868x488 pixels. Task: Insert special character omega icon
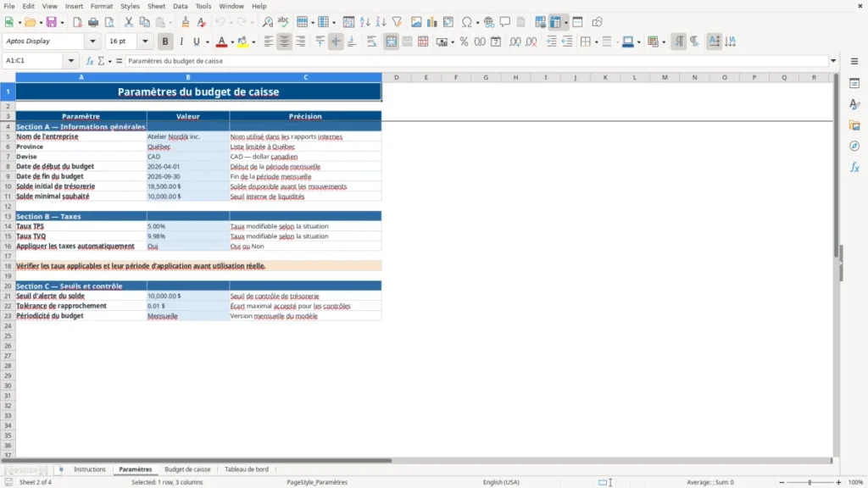(467, 22)
